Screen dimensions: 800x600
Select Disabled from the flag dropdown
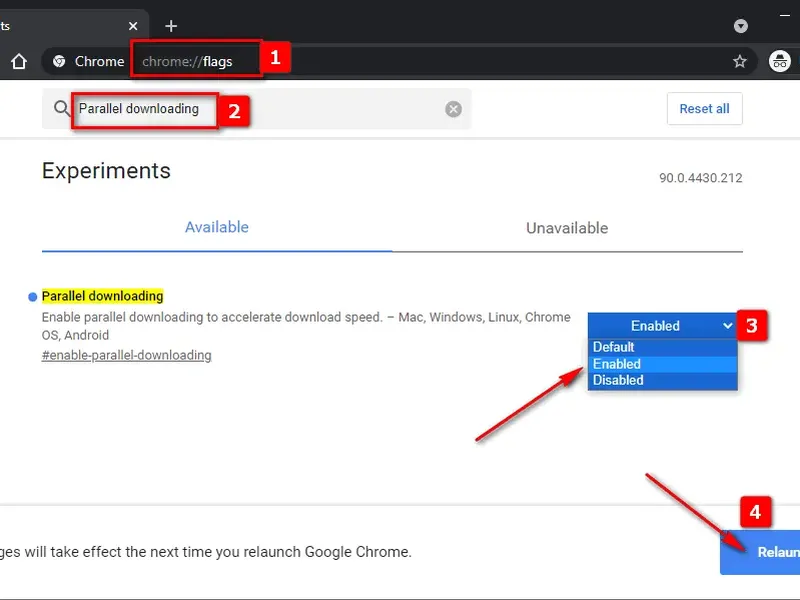pyautogui.click(x=617, y=380)
